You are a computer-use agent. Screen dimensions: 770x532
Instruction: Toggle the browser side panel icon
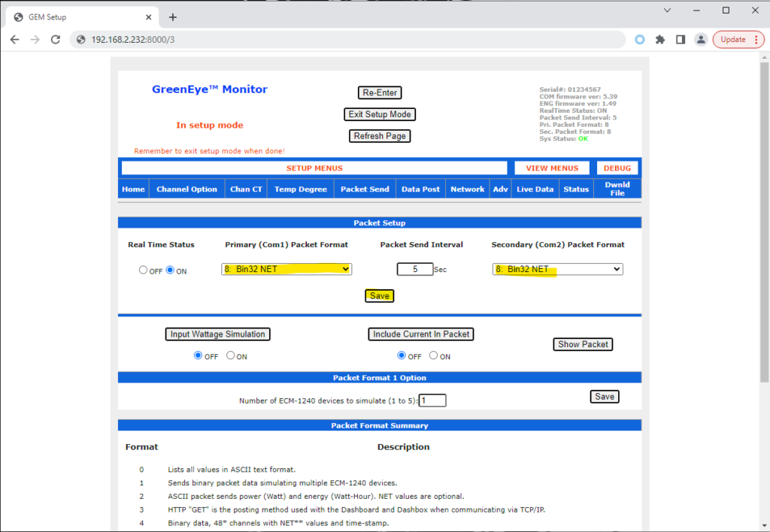[x=680, y=40]
